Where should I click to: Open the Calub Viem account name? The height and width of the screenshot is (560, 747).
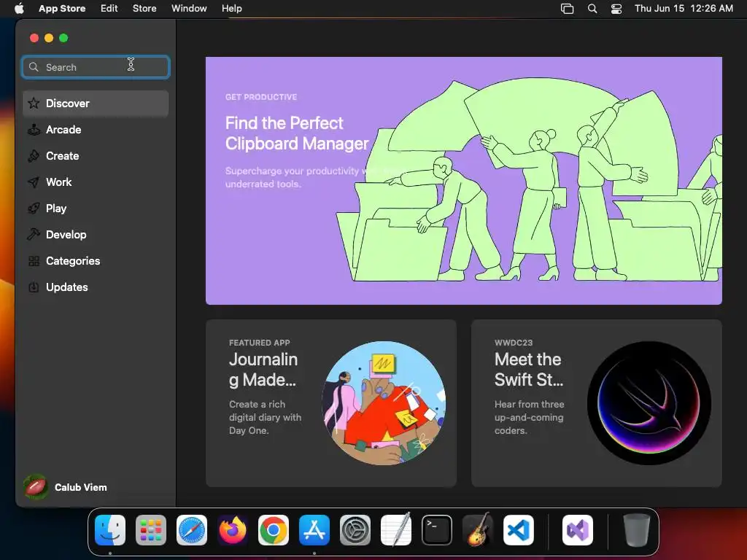click(x=80, y=487)
